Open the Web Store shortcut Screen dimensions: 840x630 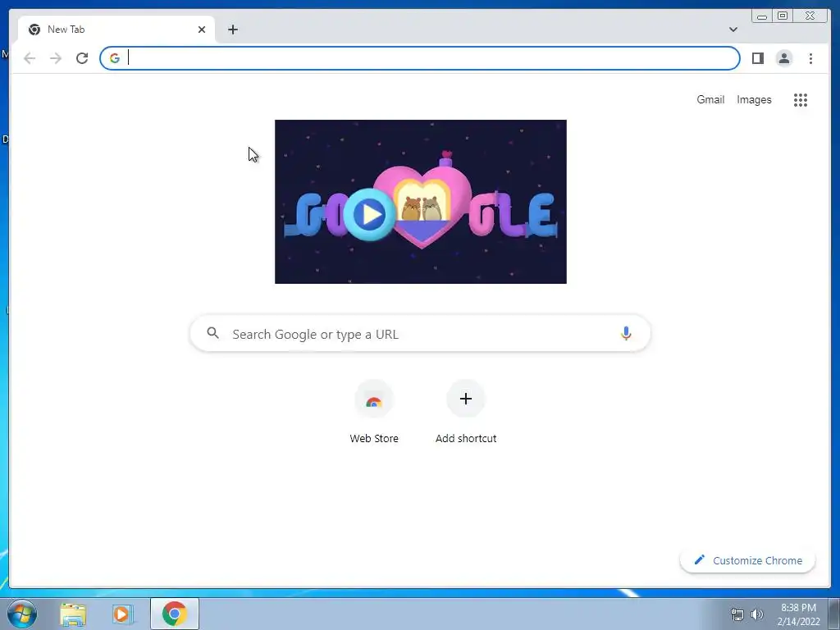(x=374, y=412)
